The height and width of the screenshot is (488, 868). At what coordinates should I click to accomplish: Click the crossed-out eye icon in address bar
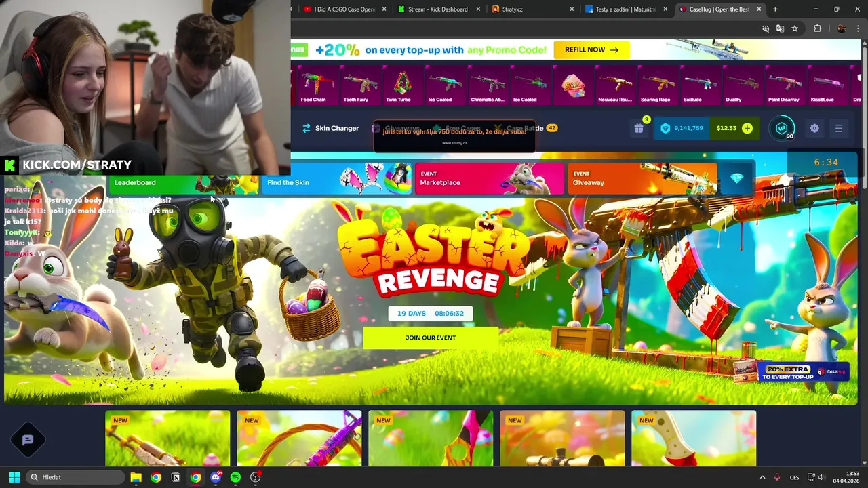[766, 28]
